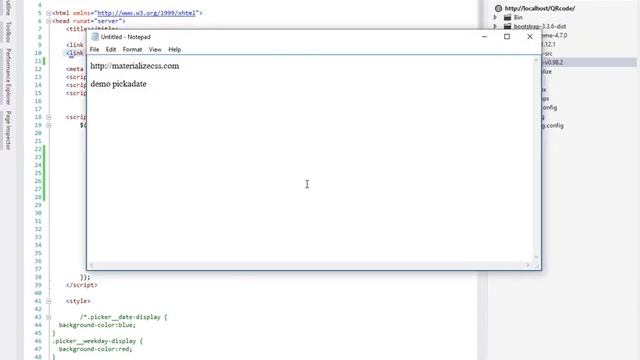Click the scroll-left arrow in Notepad
640x360 pixels.
click(x=91, y=265)
